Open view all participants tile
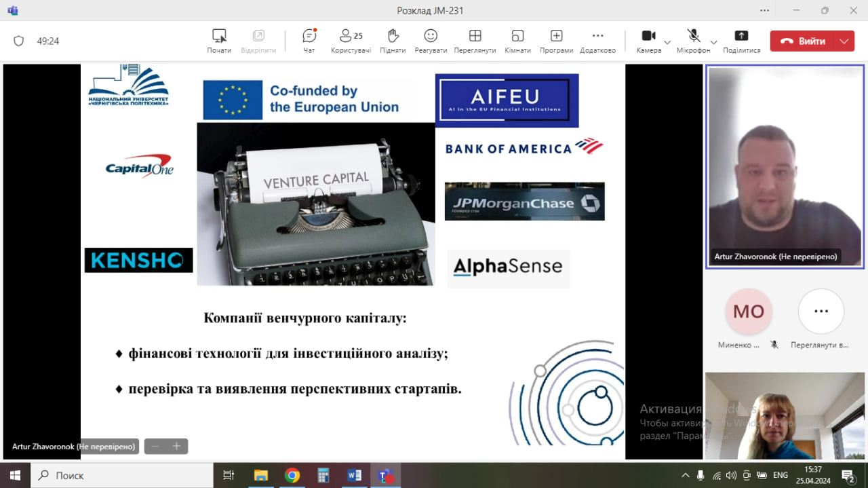This screenshot has height=488, width=868. pos(821,312)
